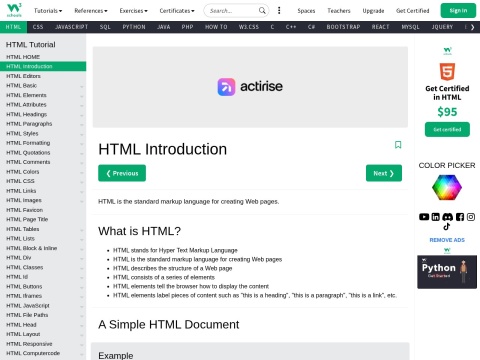Viewport: 480px width, 360px height.
Task: Bookmark this page with bookmark icon
Action: (398, 145)
